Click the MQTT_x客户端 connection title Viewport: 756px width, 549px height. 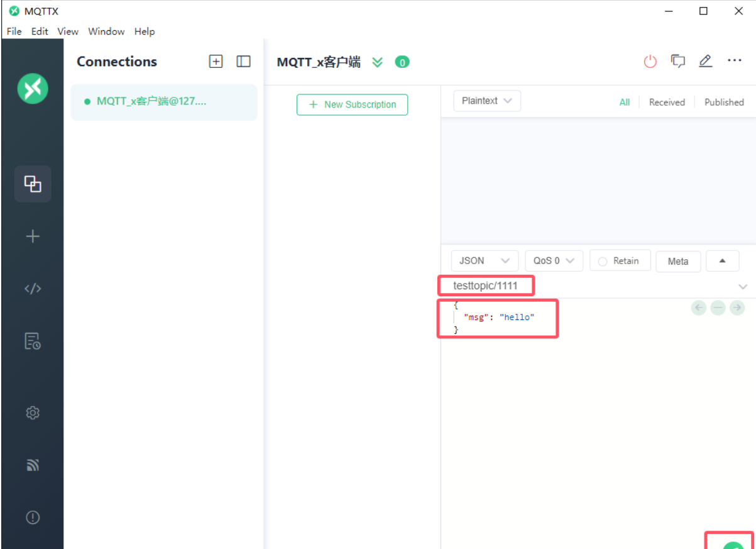tap(319, 62)
